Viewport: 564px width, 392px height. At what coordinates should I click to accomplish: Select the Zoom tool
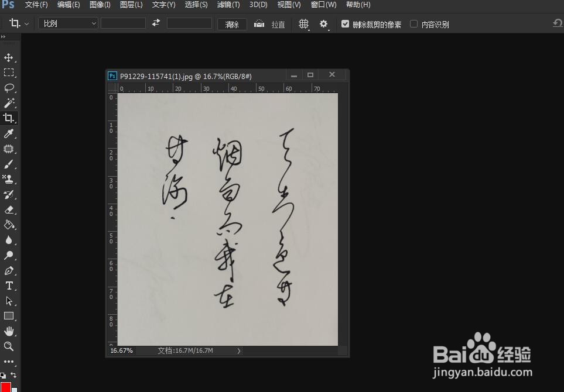click(9, 346)
